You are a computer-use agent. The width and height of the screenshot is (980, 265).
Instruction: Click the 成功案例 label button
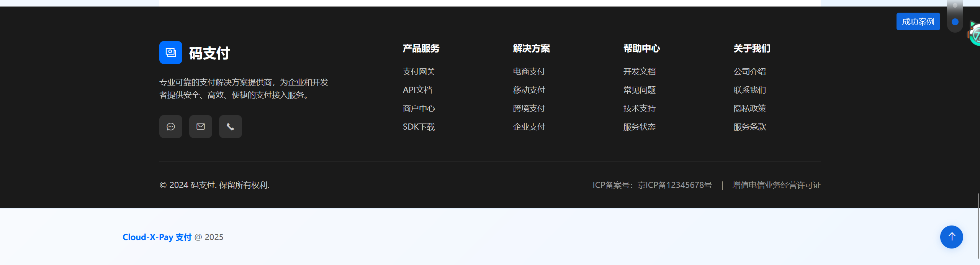(x=918, y=21)
